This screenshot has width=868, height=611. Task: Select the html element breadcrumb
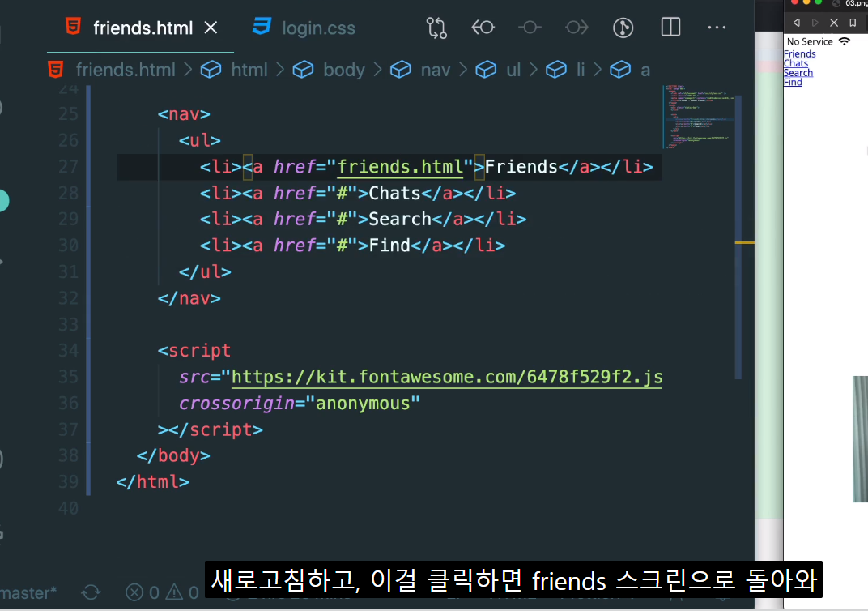(249, 70)
